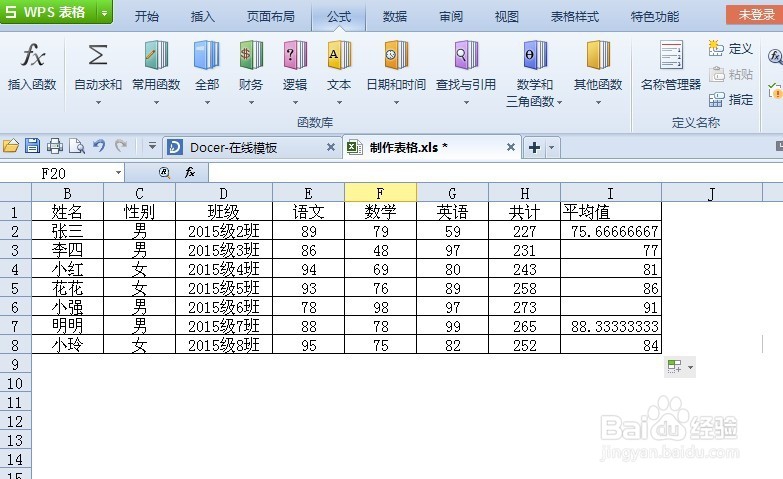
Task: Open the Logical (逻辑) functions icon
Action: 295,55
